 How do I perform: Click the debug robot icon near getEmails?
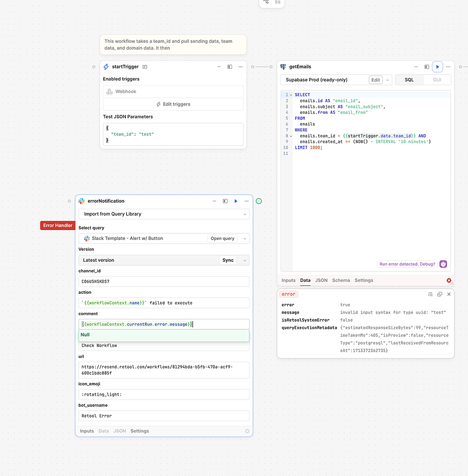tap(442, 264)
